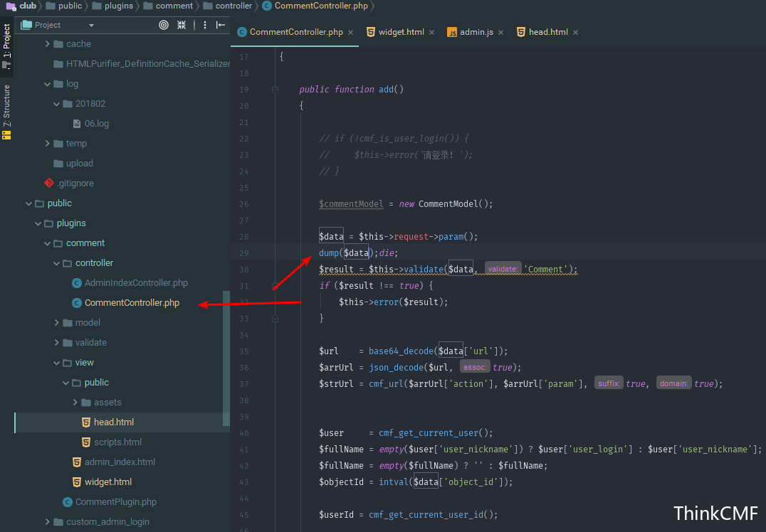Expand the validate folder
The image size is (766, 532).
click(57, 343)
